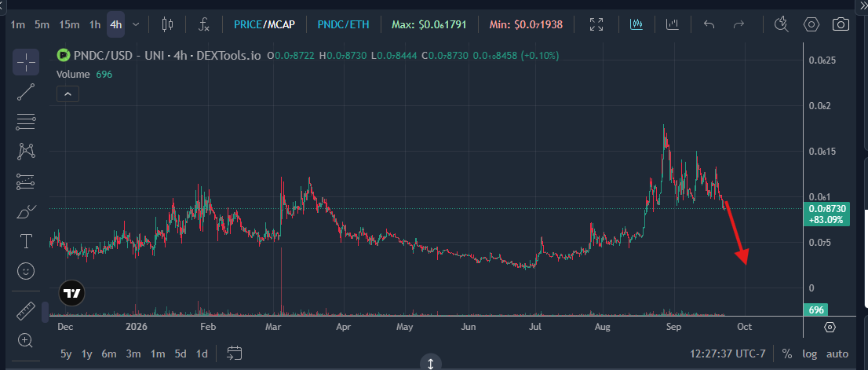Screen dimensions: 868x370
Task: Select the Text annotation tool
Action: click(26, 241)
